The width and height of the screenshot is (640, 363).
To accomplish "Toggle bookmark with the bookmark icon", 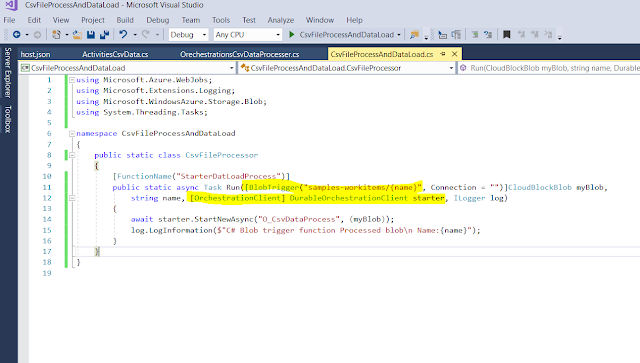I will tap(507, 35).
